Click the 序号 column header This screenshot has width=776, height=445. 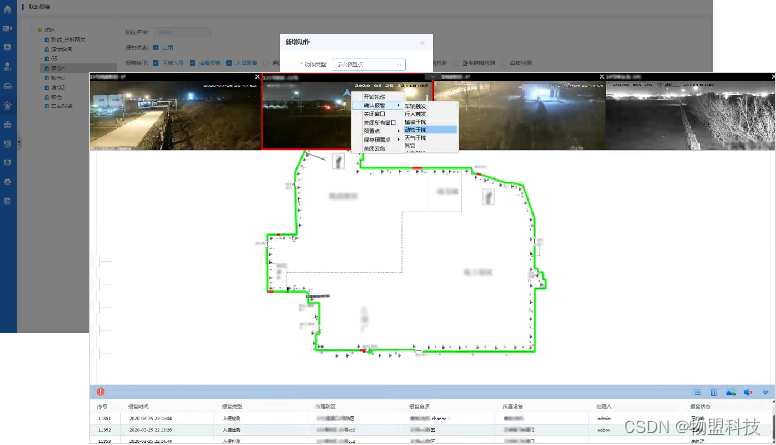102,406
